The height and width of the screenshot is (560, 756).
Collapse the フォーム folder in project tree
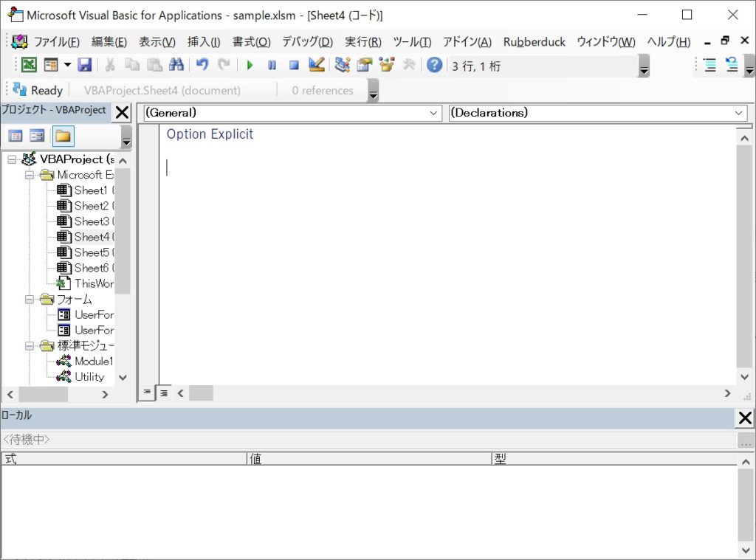[x=30, y=300]
